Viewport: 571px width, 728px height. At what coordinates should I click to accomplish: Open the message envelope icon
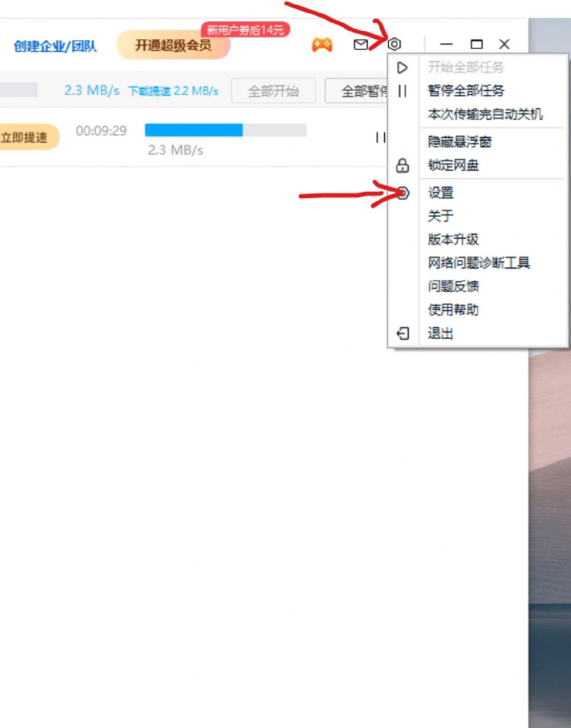(x=361, y=44)
